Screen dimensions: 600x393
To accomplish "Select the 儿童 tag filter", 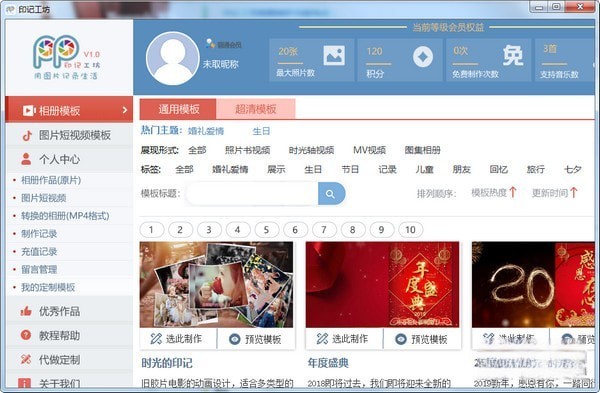I will pyautogui.click(x=424, y=169).
